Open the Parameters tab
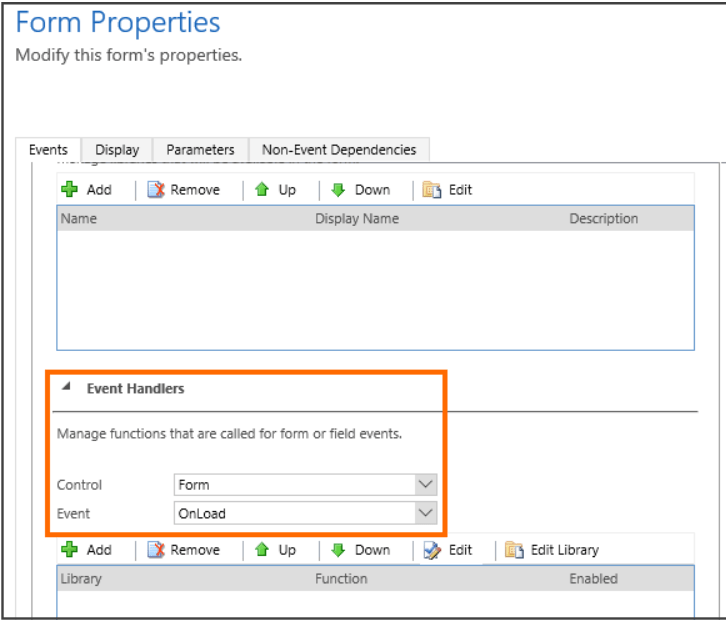726x620 pixels. pyautogui.click(x=200, y=150)
